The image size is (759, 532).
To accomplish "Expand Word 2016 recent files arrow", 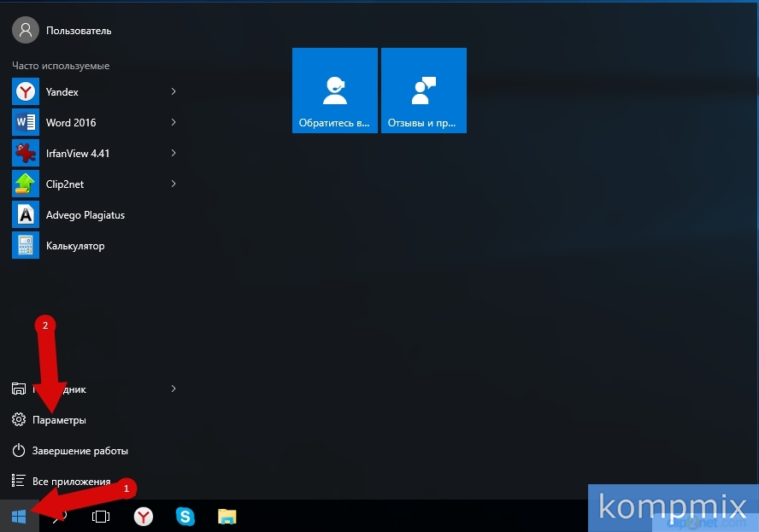I will [x=174, y=122].
